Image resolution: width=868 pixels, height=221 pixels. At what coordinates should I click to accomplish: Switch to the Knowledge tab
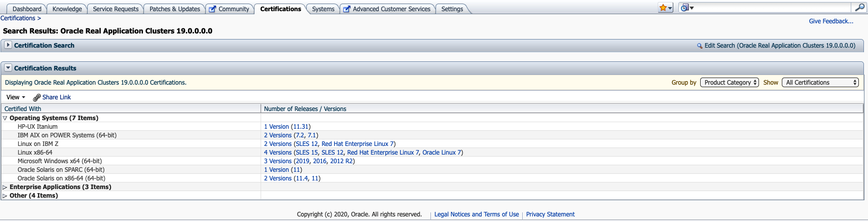[67, 9]
